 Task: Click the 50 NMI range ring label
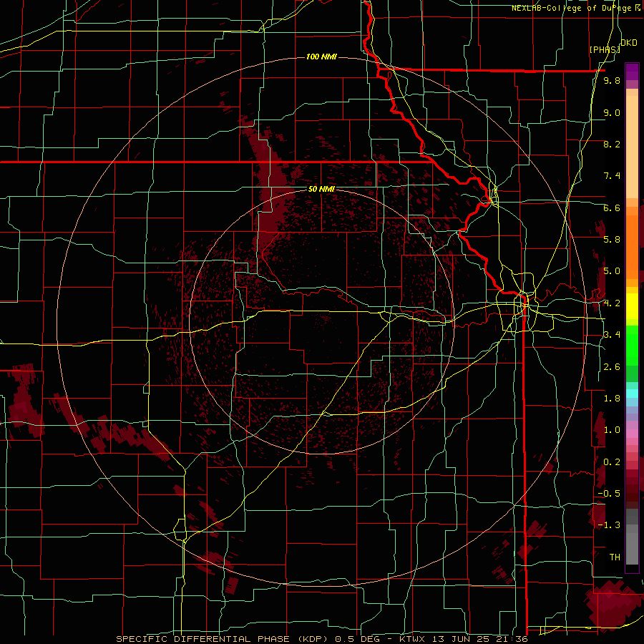[321, 189]
